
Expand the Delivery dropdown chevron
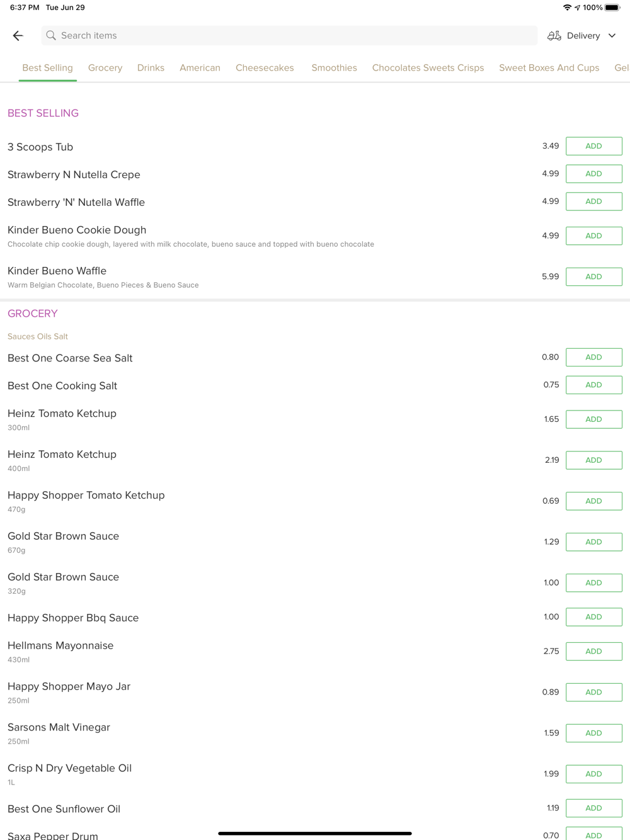(x=612, y=36)
